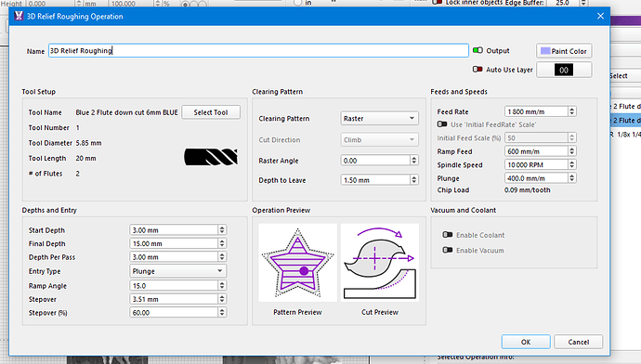The width and height of the screenshot is (641, 364).
Task: Toggle Enable Vacuum option
Action: click(x=448, y=250)
